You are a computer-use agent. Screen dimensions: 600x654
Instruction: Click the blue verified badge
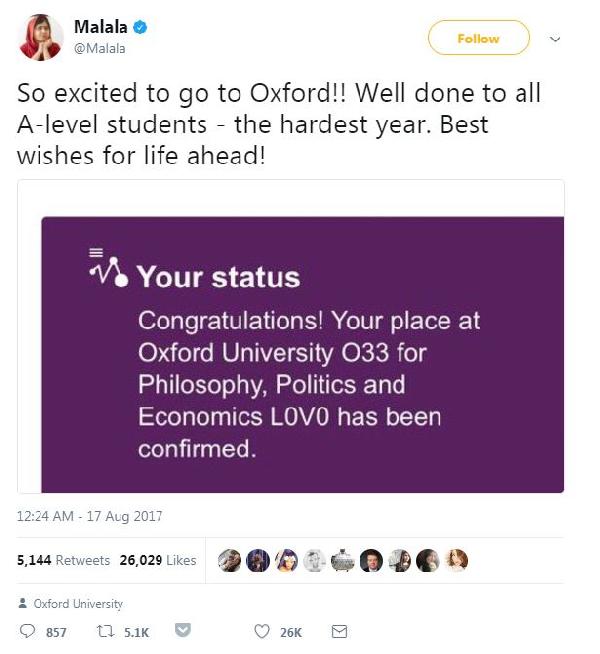point(140,28)
